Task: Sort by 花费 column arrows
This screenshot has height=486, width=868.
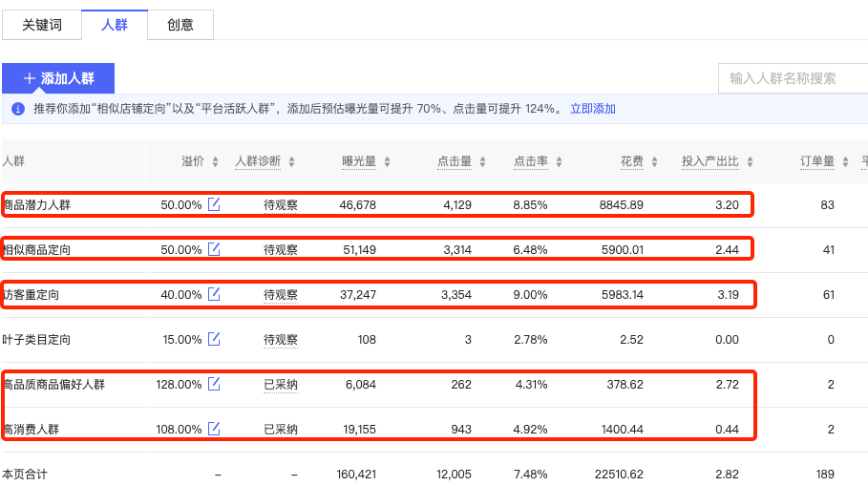Action: [654, 161]
